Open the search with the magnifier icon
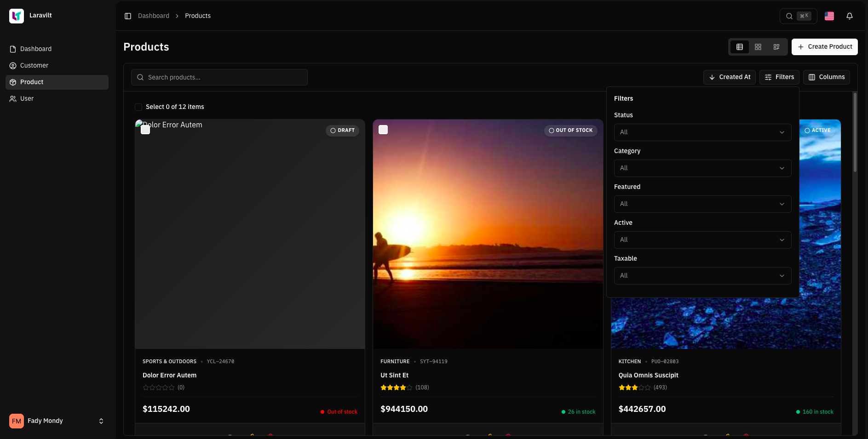This screenshot has height=439, width=868. click(789, 16)
